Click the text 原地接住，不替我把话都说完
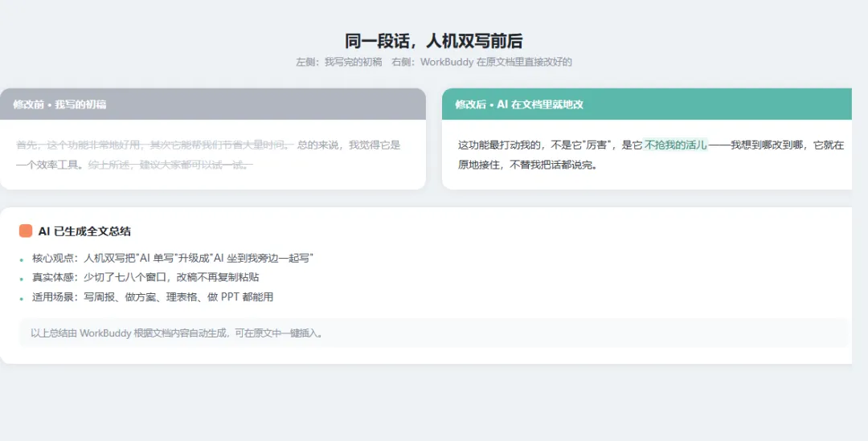 click(527, 165)
